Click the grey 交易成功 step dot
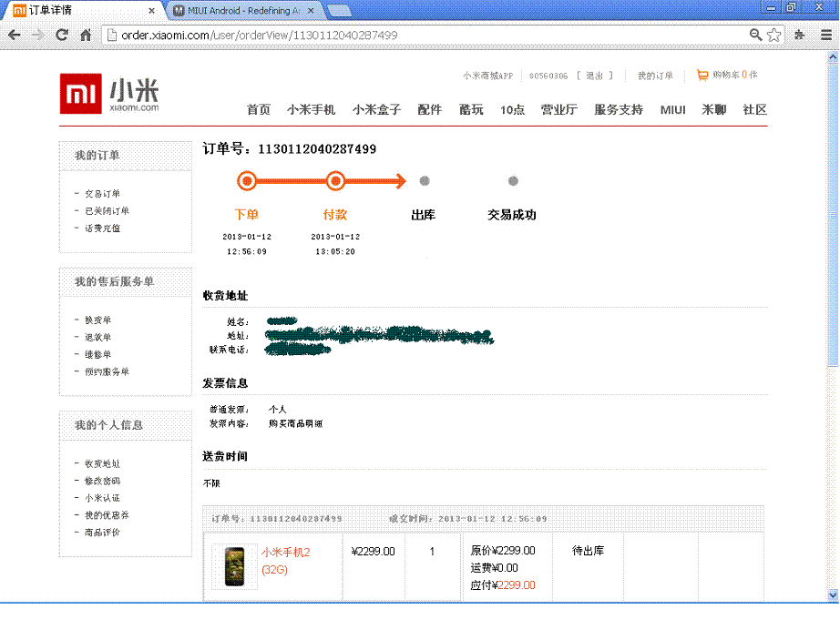This screenshot has width=840, height=630. click(513, 181)
